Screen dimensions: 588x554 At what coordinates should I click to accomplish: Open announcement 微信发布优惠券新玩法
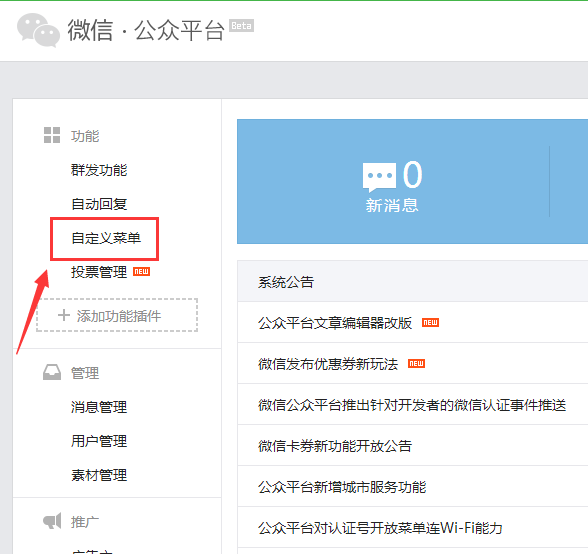tap(328, 364)
